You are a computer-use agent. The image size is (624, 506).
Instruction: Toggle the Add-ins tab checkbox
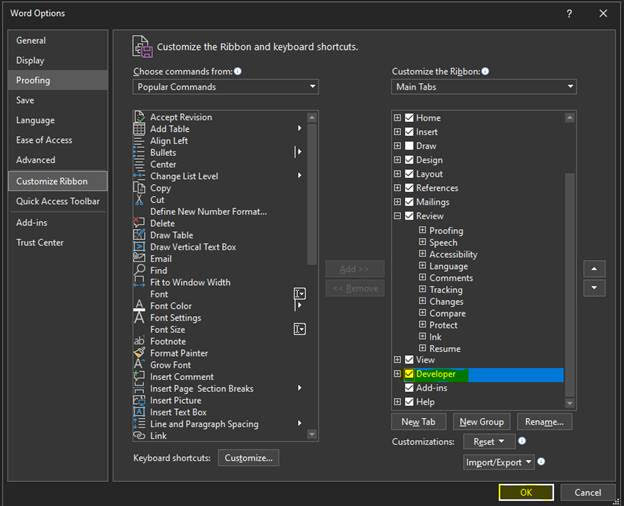click(x=409, y=388)
